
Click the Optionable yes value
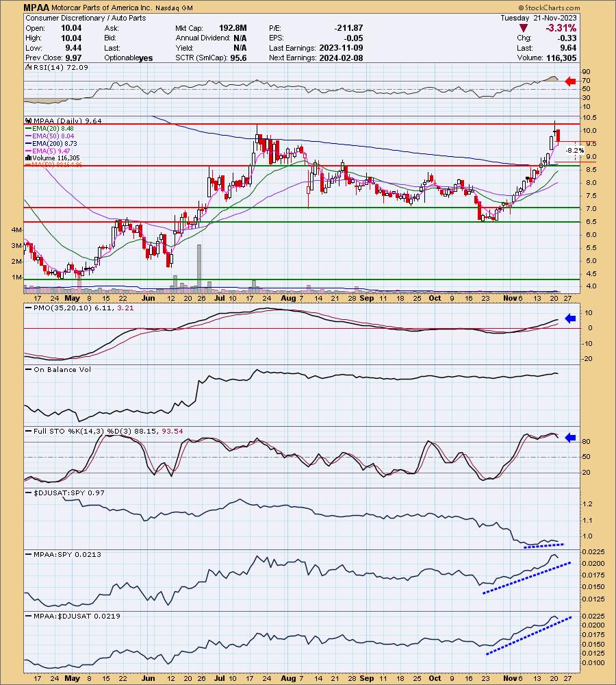pyautogui.click(x=146, y=58)
